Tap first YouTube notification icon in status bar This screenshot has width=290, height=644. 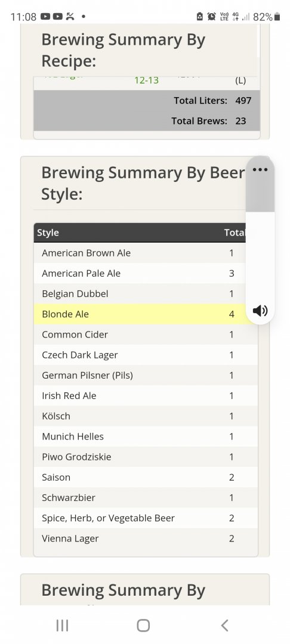[x=45, y=17]
